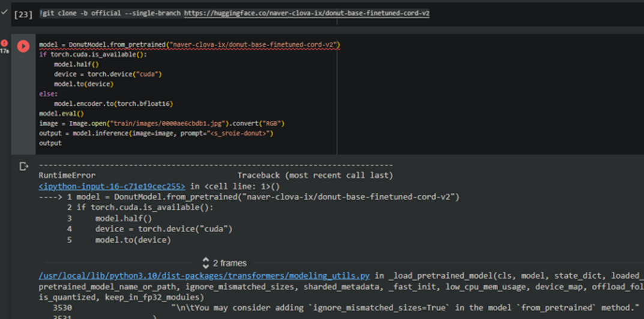Click the final 'output' line of the cell
Screen dimensions: 644x319
(x=50, y=143)
